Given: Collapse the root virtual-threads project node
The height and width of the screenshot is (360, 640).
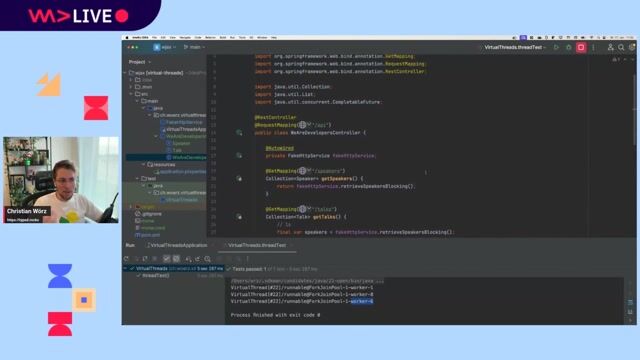Looking at the screenshot, I should pyautogui.click(x=125, y=73).
